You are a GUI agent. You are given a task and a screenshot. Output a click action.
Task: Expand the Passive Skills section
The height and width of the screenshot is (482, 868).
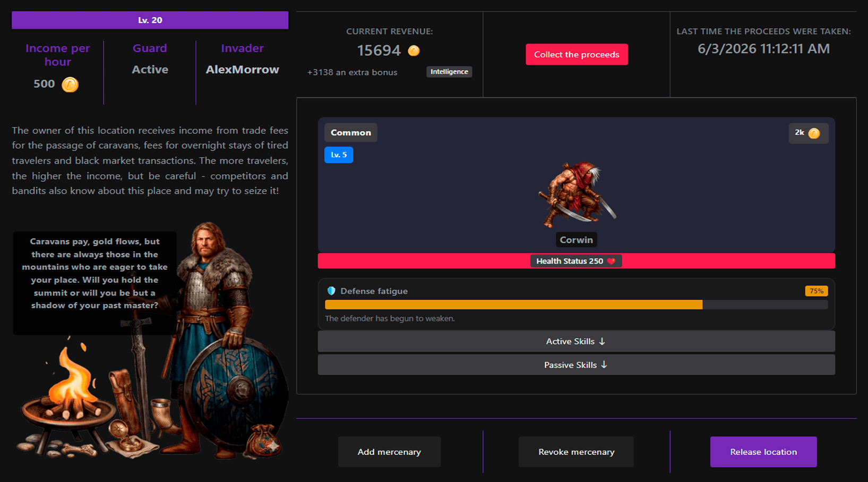pyautogui.click(x=576, y=365)
